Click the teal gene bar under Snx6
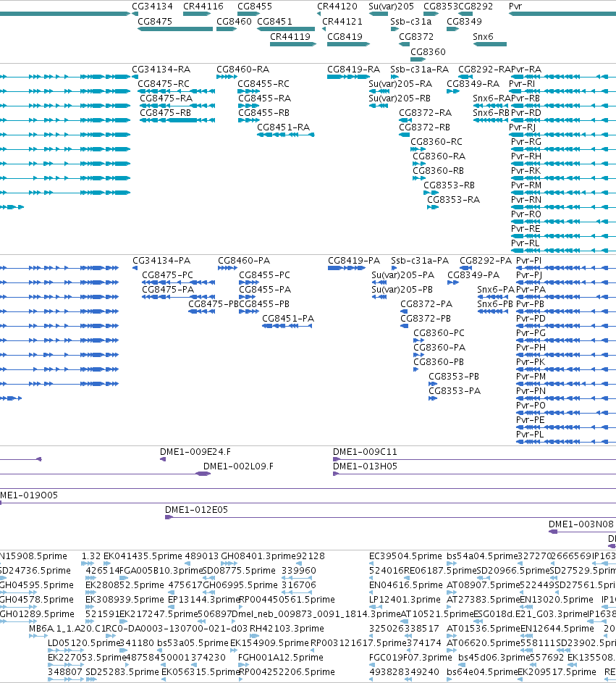Viewport: 616px width, 683px height. coord(490,44)
